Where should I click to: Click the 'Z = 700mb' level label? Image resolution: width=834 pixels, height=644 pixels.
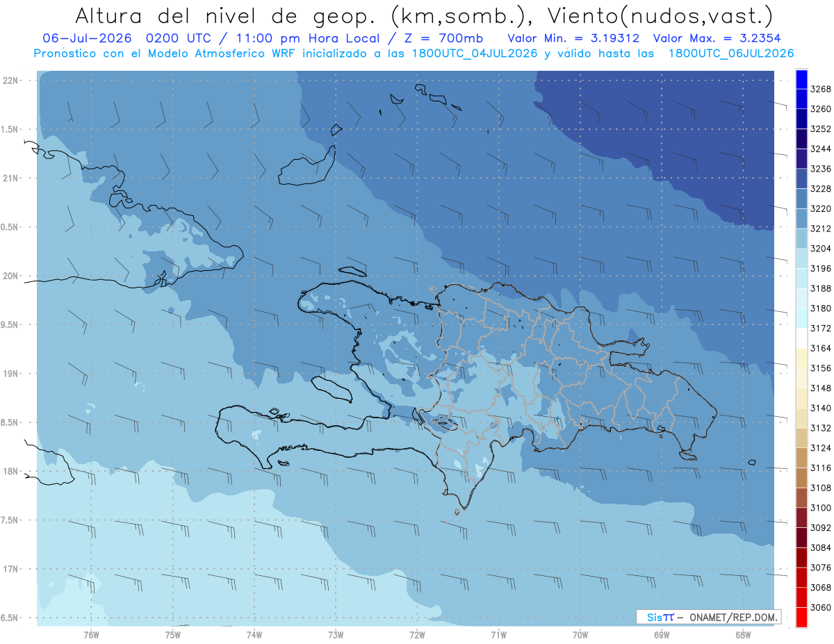[x=443, y=39]
